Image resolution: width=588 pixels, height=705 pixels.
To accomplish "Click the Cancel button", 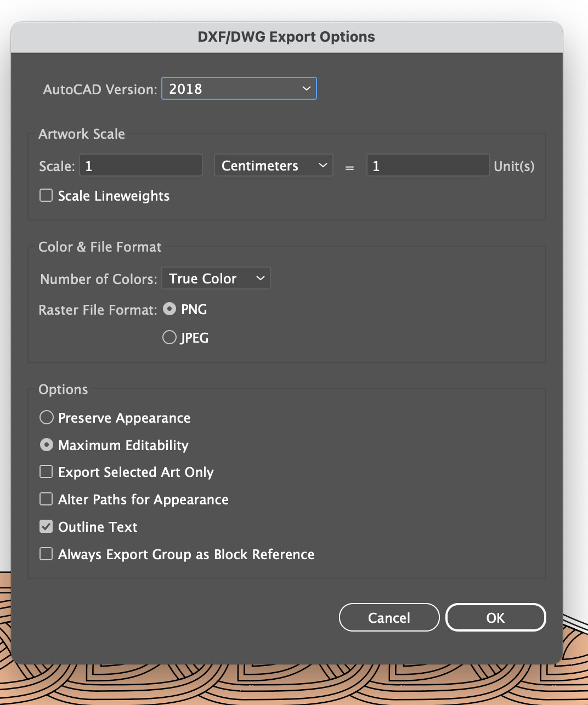I will (389, 618).
